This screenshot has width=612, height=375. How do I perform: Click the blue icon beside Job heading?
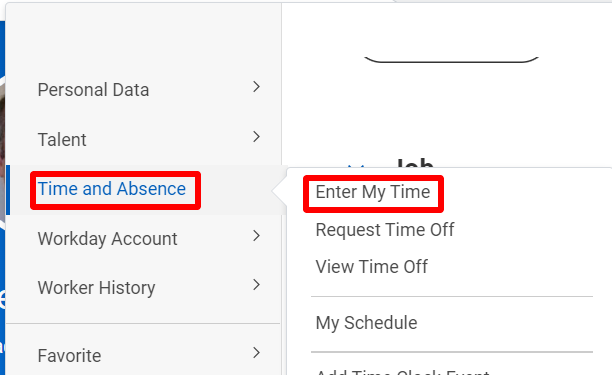pos(357,167)
